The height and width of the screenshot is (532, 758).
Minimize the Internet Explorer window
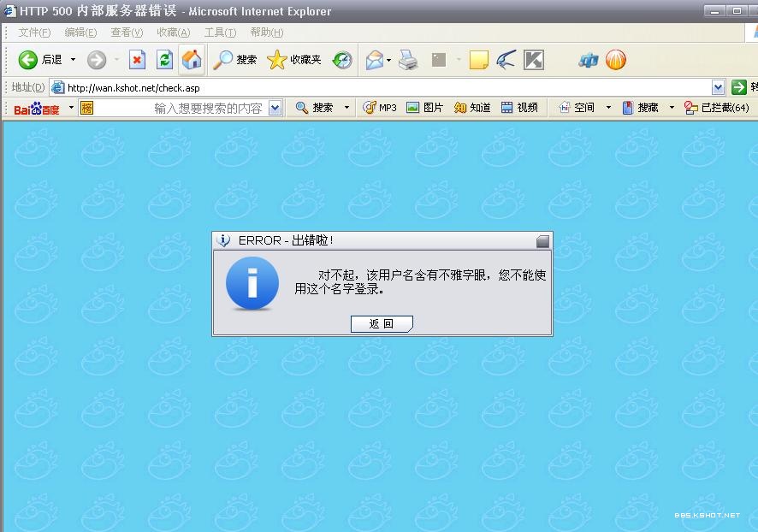tap(714, 10)
